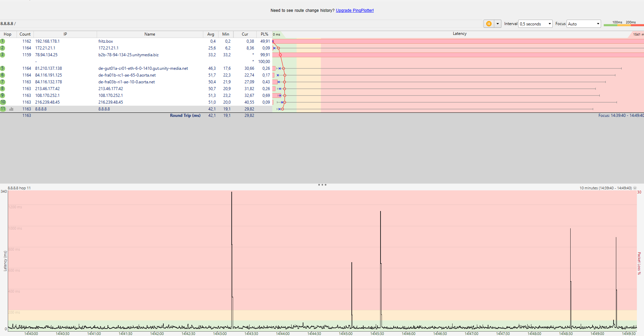
Task: Select IP address 81.210.137.138
Action: click(49, 68)
